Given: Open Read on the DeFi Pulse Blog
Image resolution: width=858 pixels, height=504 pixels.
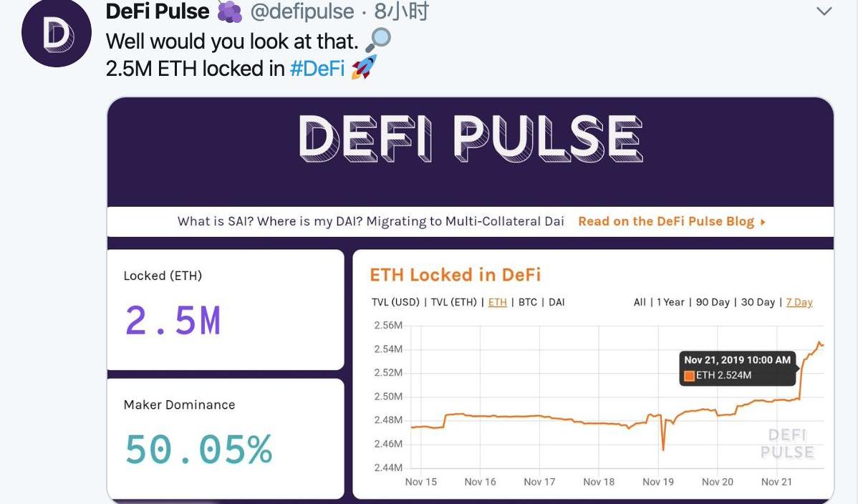Looking at the screenshot, I should point(665,221).
